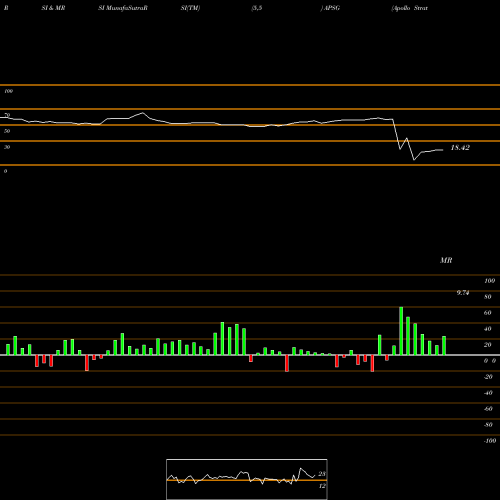Click the "-80" label on the MR axis
Screen dimensions: 500x500
[488, 425]
